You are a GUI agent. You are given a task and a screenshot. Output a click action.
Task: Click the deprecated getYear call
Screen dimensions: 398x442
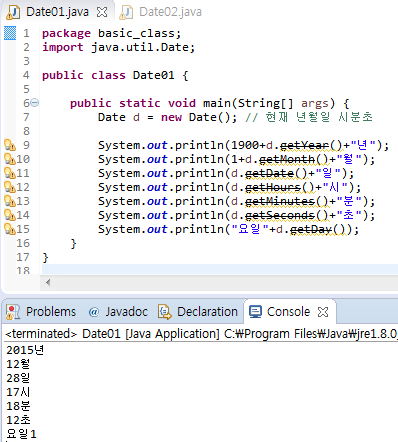coord(304,145)
